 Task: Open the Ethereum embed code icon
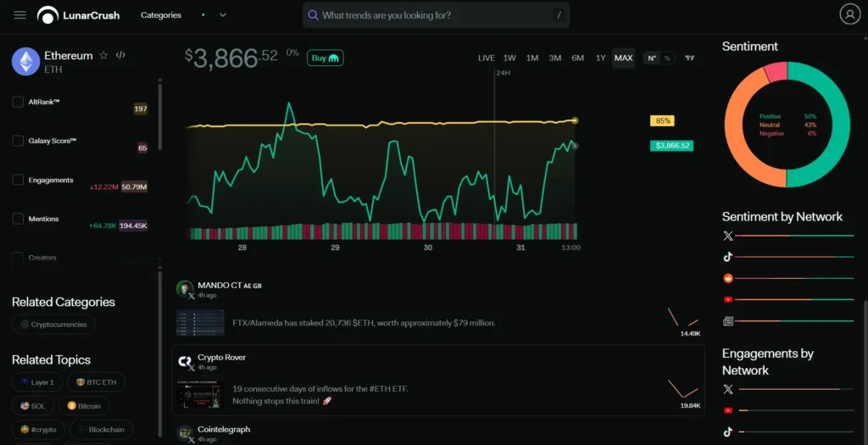coord(120,55)
